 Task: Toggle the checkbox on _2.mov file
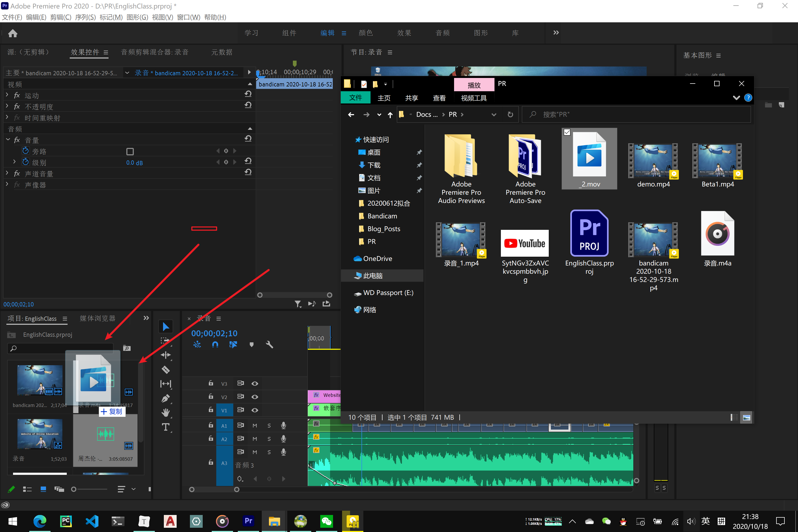[x=567, y=132]
